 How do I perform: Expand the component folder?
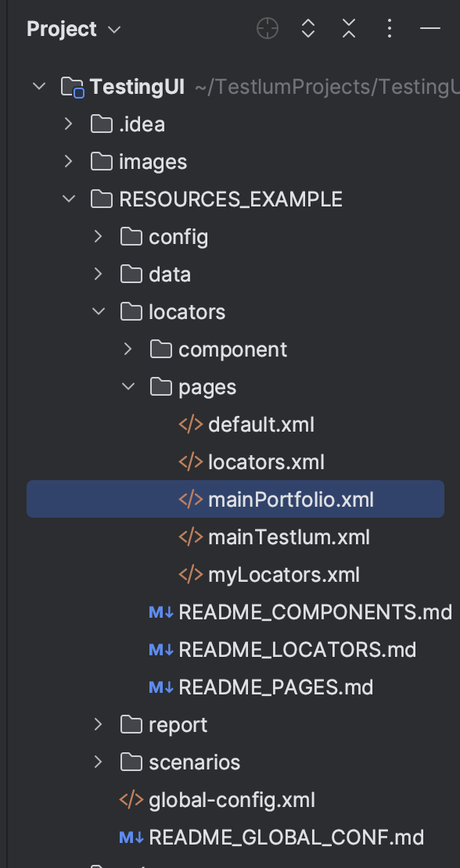[x=128, y=349]
